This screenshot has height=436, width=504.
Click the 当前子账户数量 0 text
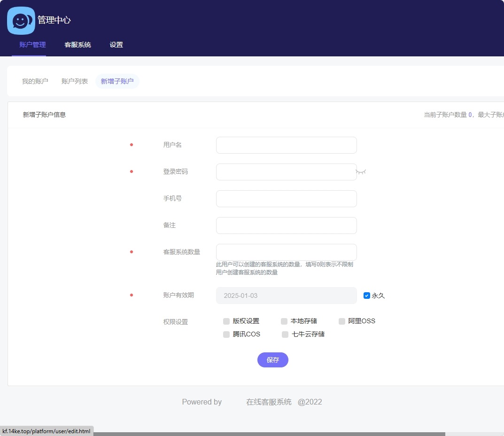[448, 115]
